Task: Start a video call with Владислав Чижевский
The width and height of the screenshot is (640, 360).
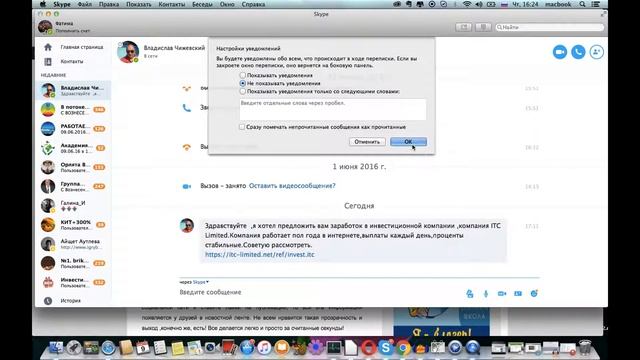Action: (x=560, y=52)
